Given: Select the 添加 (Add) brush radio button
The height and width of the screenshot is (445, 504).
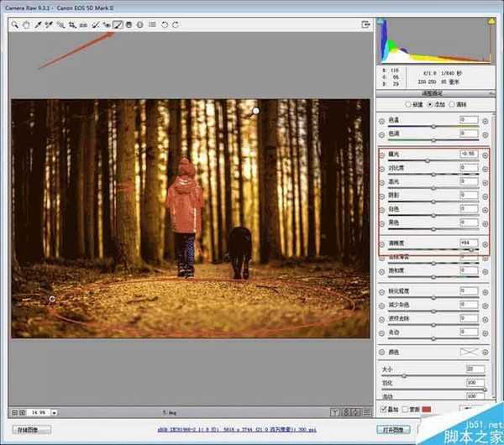Looking at the screenshot, I should point(431,105).
